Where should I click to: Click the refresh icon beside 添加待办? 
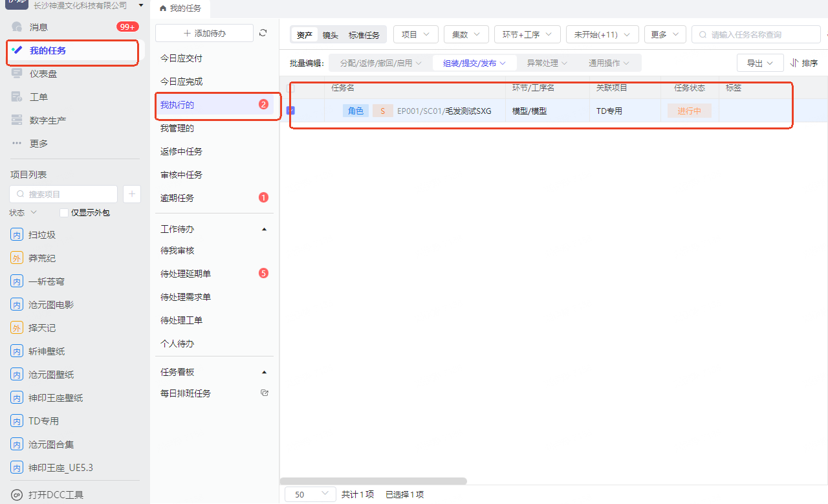(263, 33)
